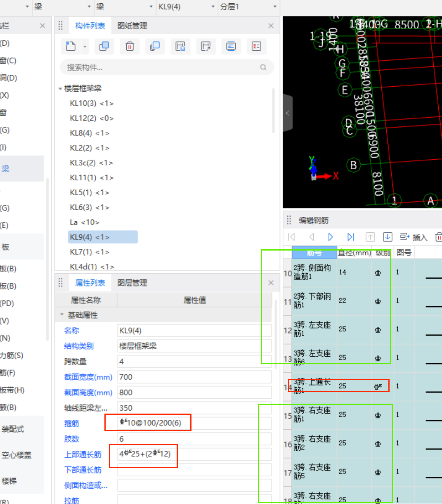The height and width of the screenshot is (504, 442).
Task: Open the second 梁 dropdown
Action: coord(151,7)
